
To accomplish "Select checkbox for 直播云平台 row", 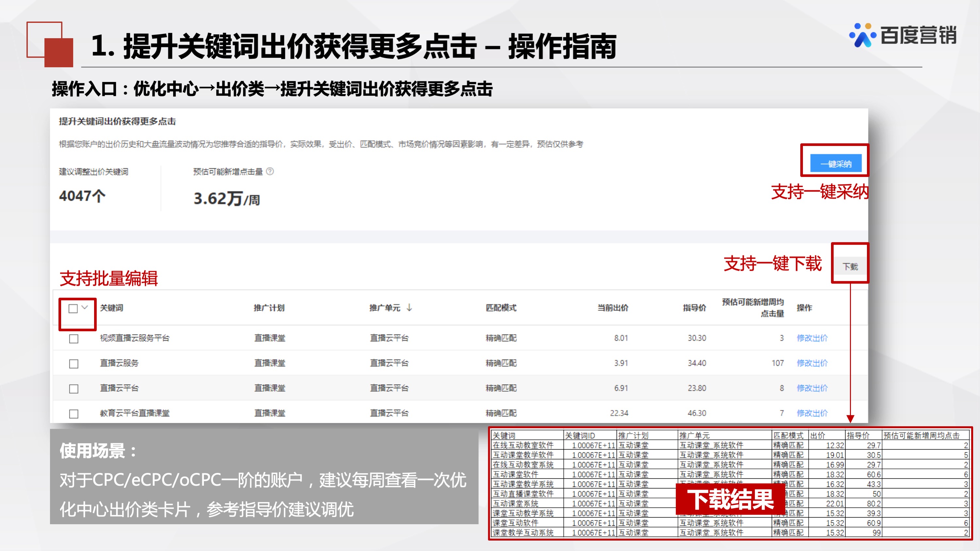I will pos(74,388).
